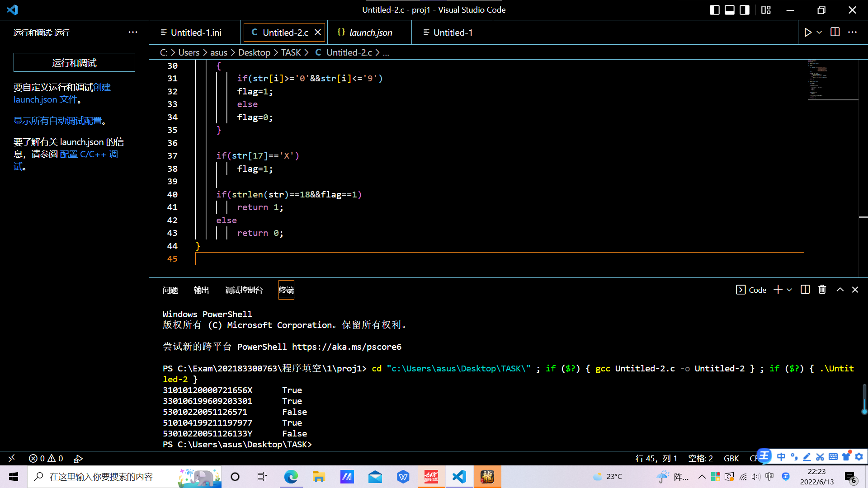868x488 pixels.
Task: Click the debug status bar icon
Action: click(x=78, y=459)
